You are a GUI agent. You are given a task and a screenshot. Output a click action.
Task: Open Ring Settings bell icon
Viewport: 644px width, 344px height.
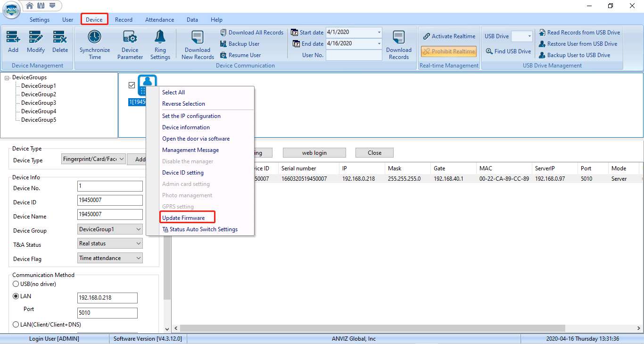160,38
